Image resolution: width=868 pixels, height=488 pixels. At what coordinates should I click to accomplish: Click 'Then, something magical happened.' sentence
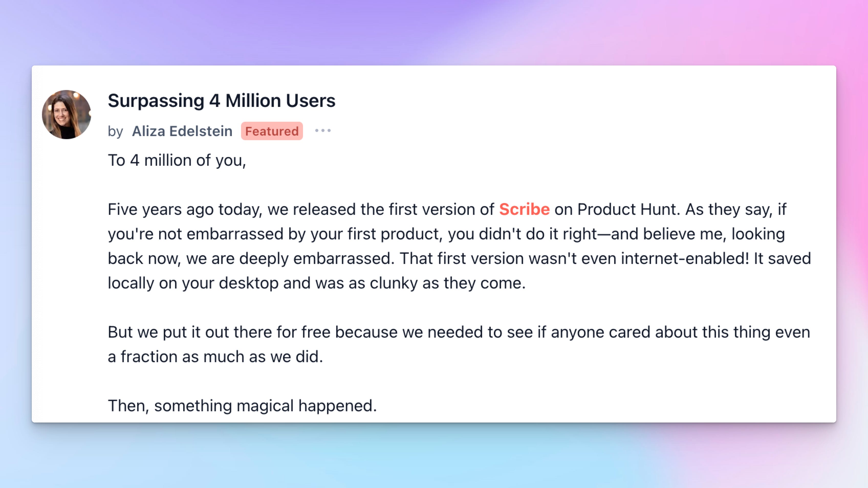(x=242, y=406)
